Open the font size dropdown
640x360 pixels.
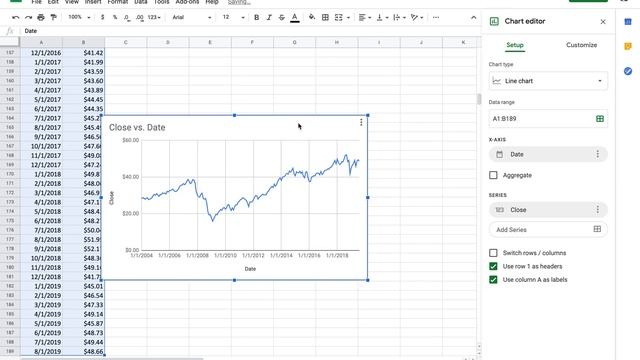click(233, 18)
